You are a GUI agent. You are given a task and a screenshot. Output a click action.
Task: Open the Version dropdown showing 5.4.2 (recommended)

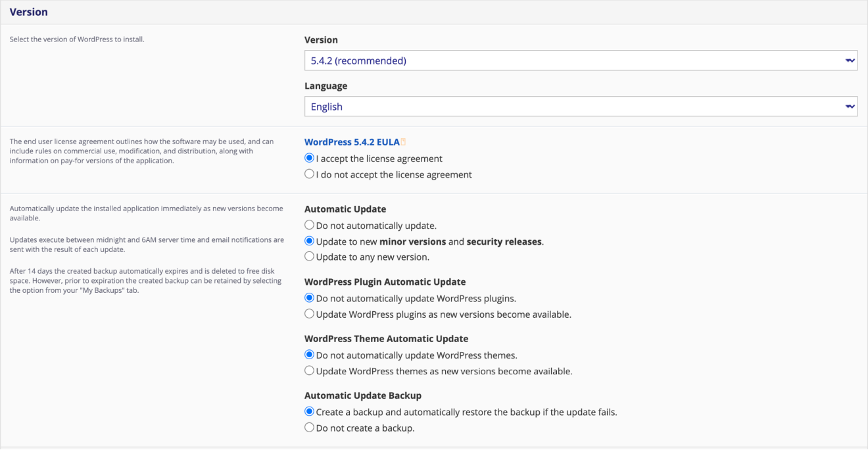(x=581, y=61)
